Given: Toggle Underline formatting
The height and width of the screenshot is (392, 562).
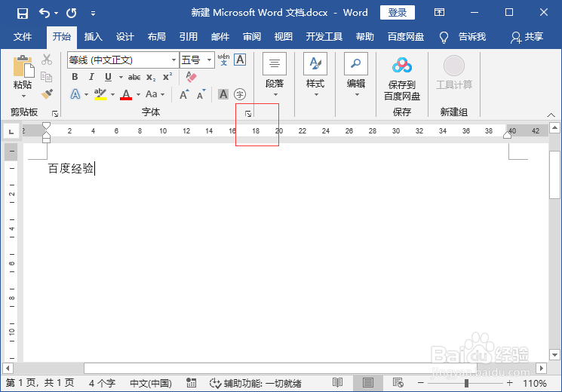Looking at the screenshot, I should (108, 77).
